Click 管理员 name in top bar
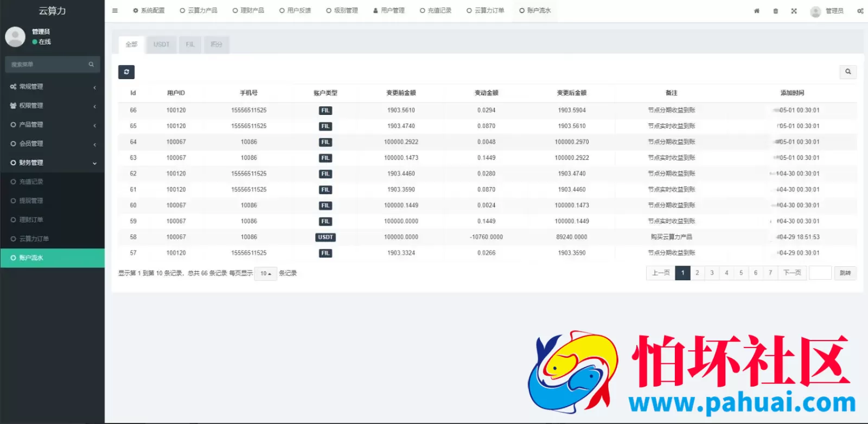Screen dimensions: 868x424 click(x=834, y=11)
